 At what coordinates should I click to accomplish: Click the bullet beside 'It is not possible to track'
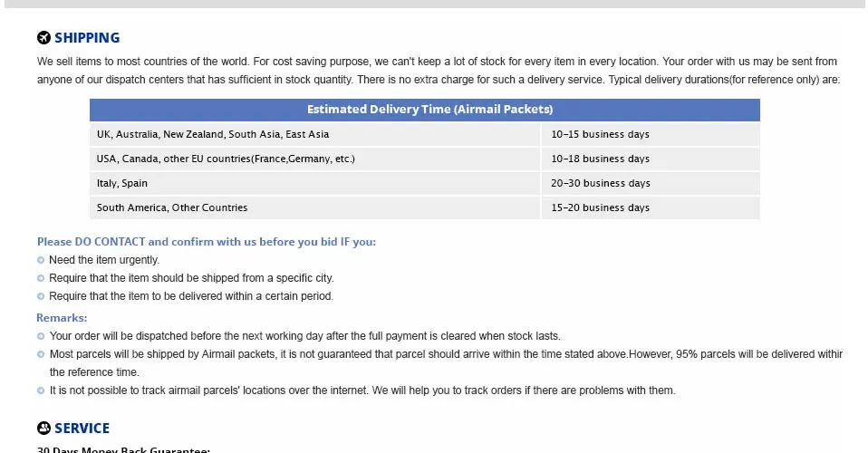point(41,390)
